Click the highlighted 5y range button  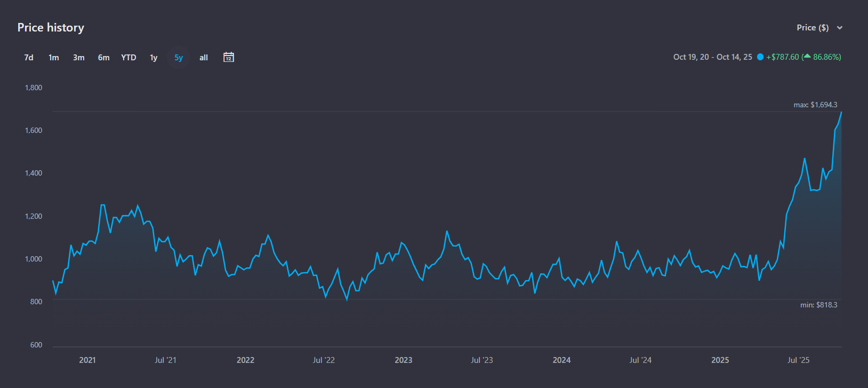coord(179,58)
